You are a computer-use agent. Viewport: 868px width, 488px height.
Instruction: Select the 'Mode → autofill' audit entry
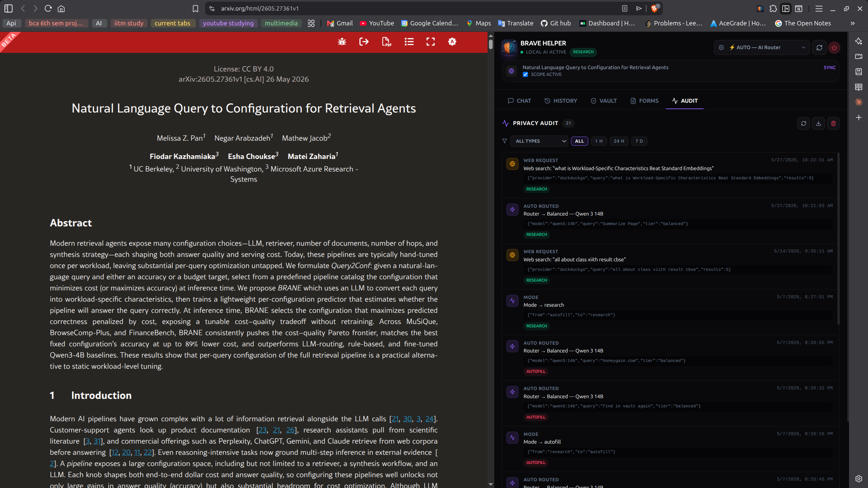click(x=670, y=449)
